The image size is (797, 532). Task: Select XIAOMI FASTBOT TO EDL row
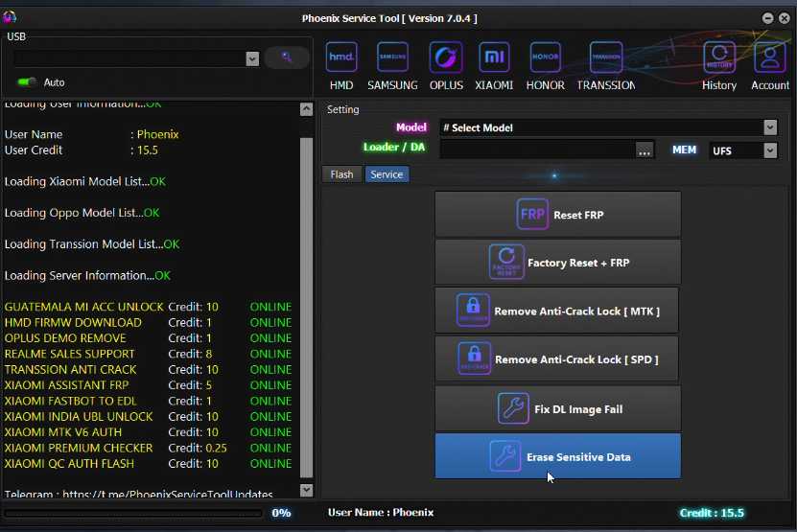coord(148,401)
